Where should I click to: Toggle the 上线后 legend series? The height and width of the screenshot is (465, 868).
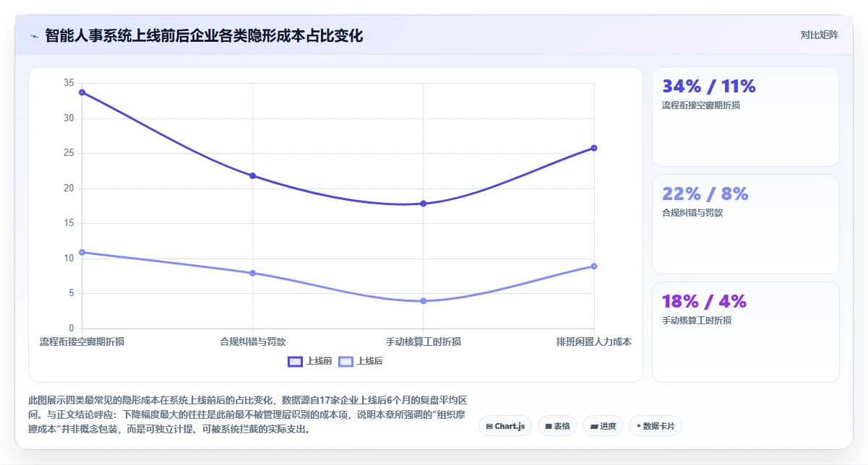(x=361, y=361)
